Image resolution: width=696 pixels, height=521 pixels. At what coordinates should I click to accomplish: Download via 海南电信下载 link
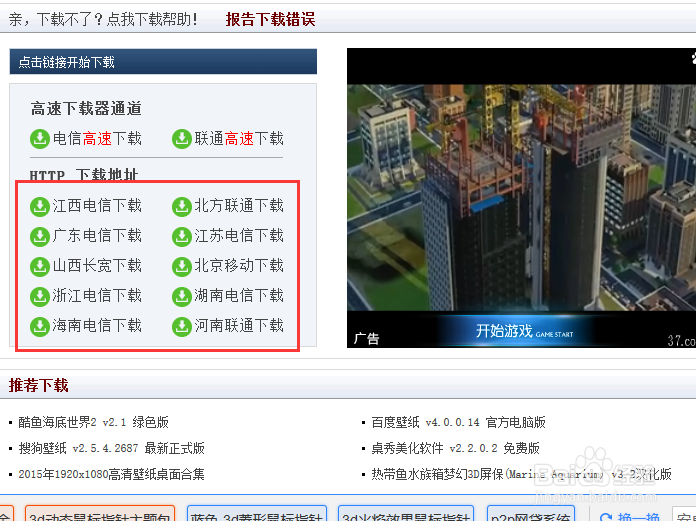tap(97, 326)
